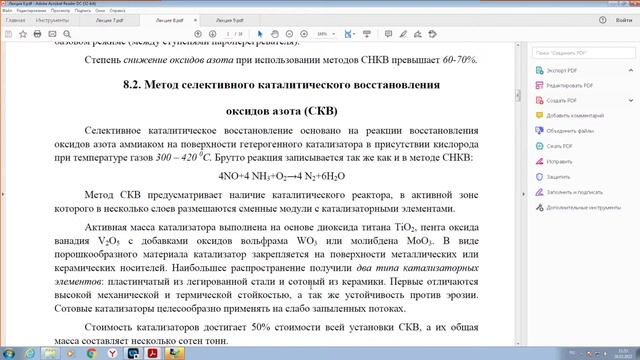This screenshot has height=360, width=640.
Task: Close the Лекция 8.pdf tab
Action: pos(195,20)
